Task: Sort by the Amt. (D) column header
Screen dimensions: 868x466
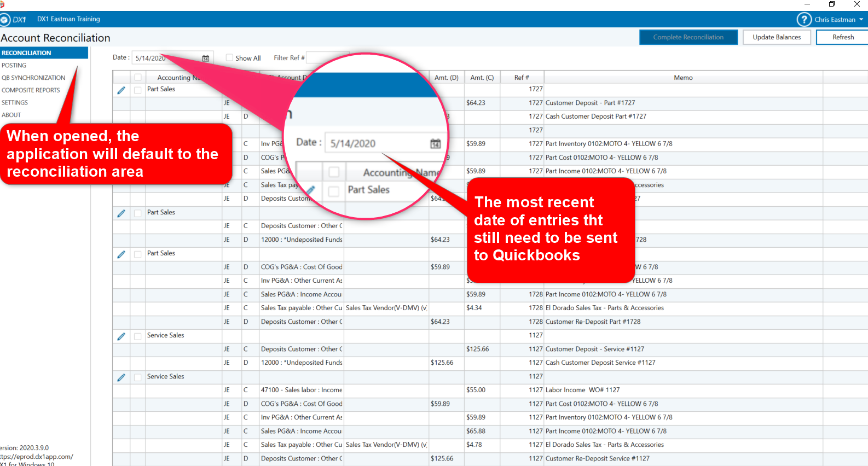Action: pyautogui.click(x=446, y=78)
